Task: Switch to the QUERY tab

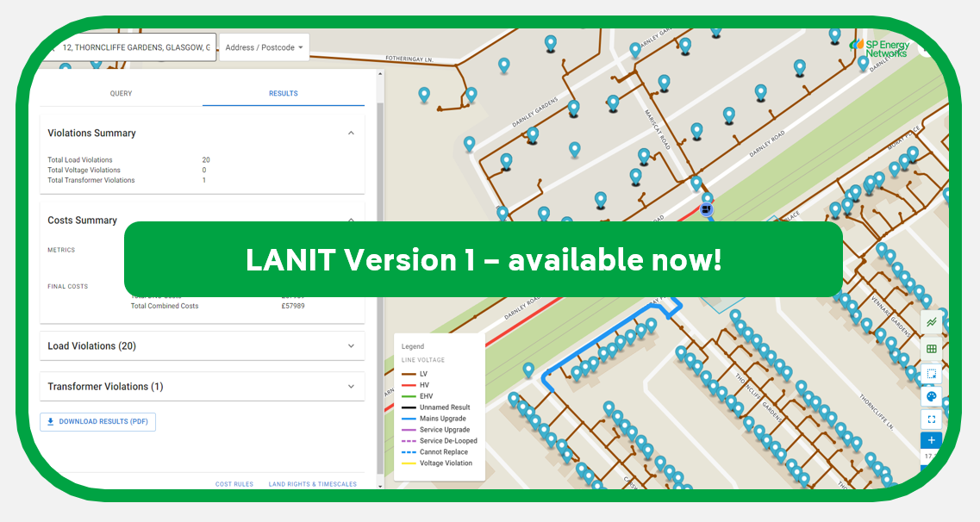Action: tap(122, 93)
